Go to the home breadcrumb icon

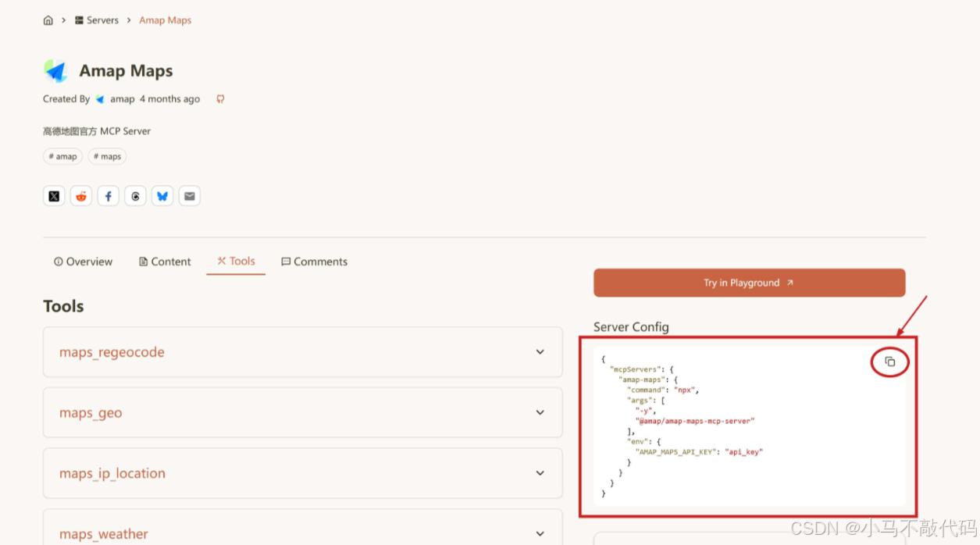48,20
